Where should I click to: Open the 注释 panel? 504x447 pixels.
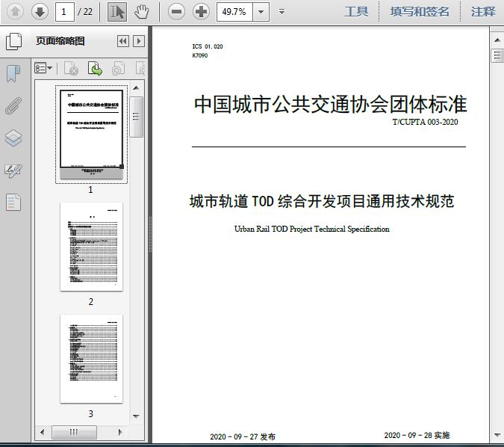483,12
